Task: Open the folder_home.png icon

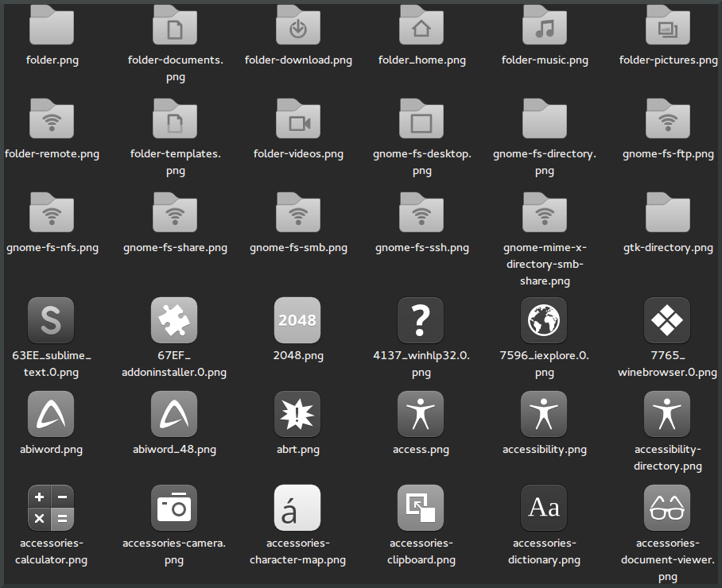Action: [421, 25]
